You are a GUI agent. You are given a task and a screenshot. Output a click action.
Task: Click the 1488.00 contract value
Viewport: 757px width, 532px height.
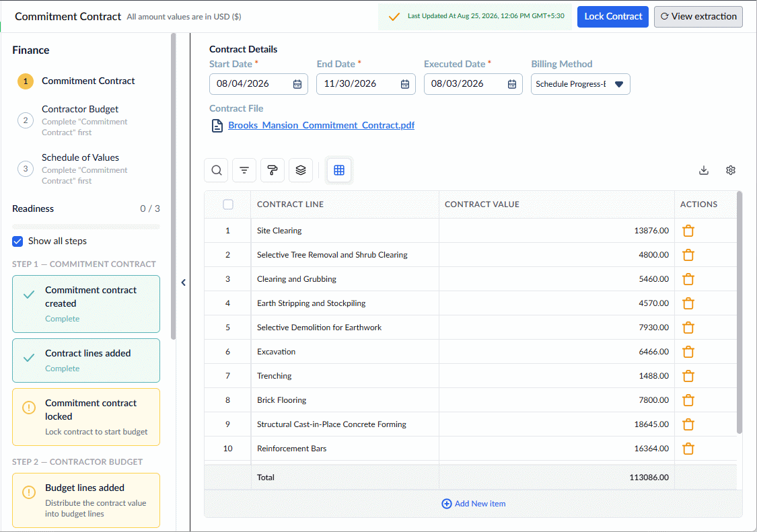[x=653, y=375]
